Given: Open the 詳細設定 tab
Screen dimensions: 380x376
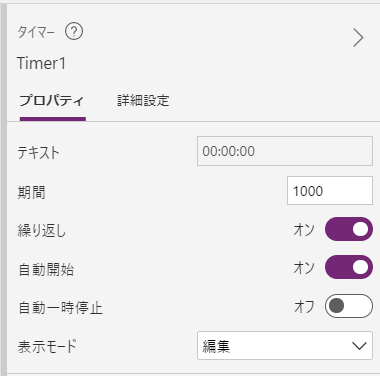Looking at the screenshot, I should (143, 100).
